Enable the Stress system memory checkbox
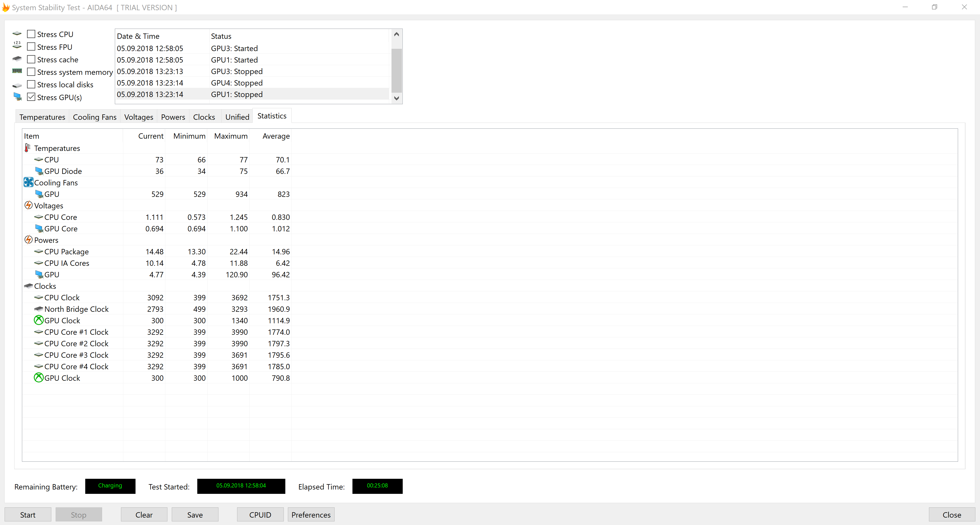This screenshot has width=980, height=525. (x=31, y=71)
